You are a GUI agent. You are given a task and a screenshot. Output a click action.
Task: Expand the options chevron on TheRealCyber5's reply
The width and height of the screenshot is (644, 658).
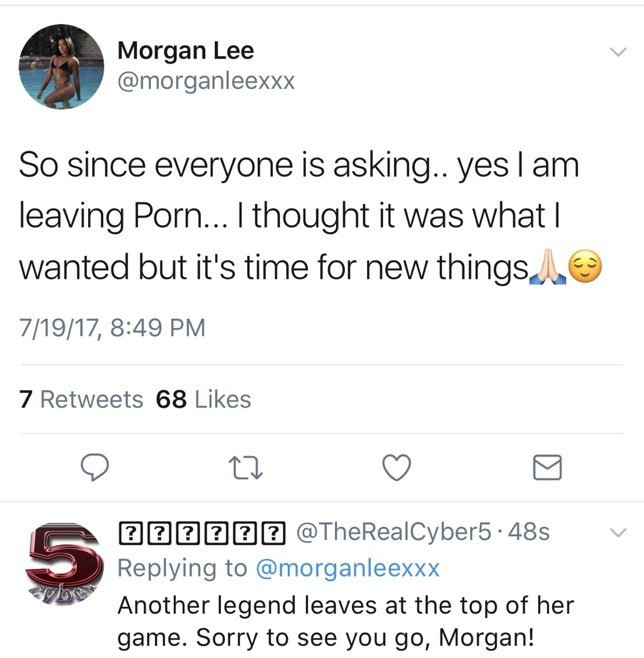click(x=618, y=532)
